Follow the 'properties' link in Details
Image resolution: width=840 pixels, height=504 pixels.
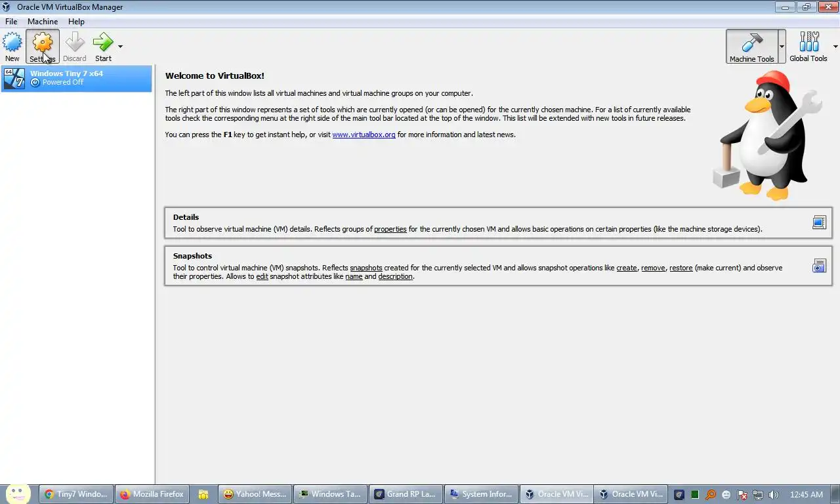click(390, 229)
